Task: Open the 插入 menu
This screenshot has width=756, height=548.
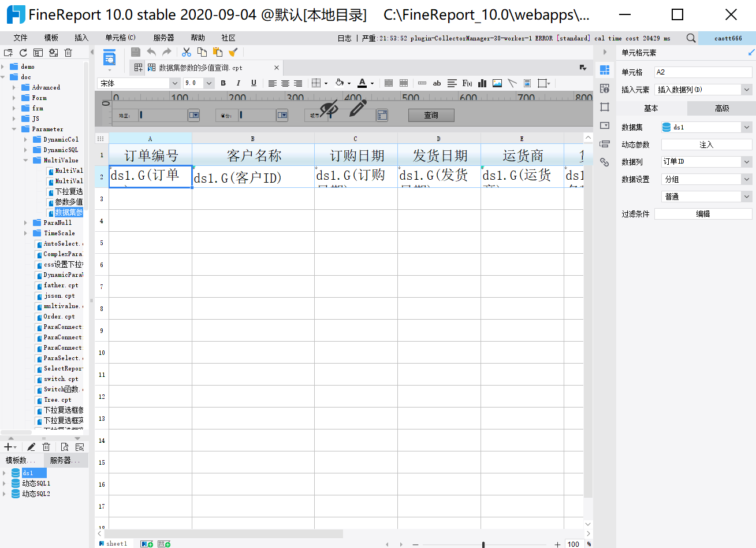Action: [81, 38]
